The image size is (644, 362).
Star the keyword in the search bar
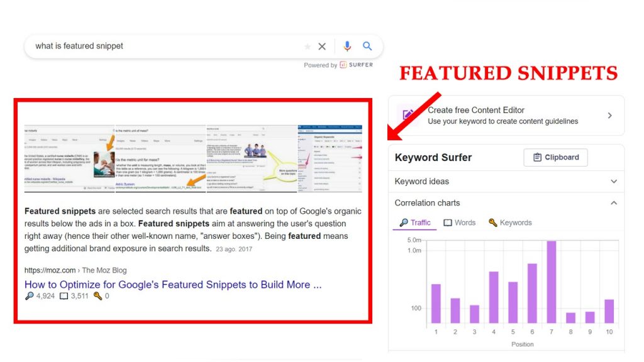pos(307,47)
